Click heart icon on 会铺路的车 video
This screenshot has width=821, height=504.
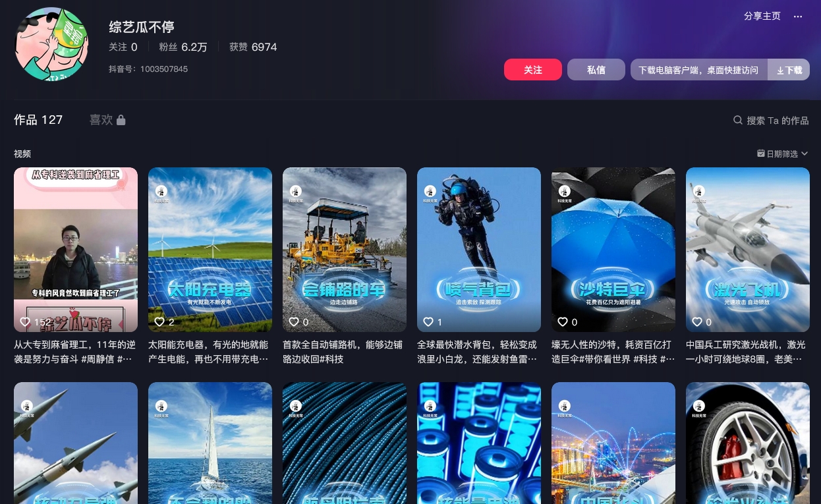pos(294,322)
